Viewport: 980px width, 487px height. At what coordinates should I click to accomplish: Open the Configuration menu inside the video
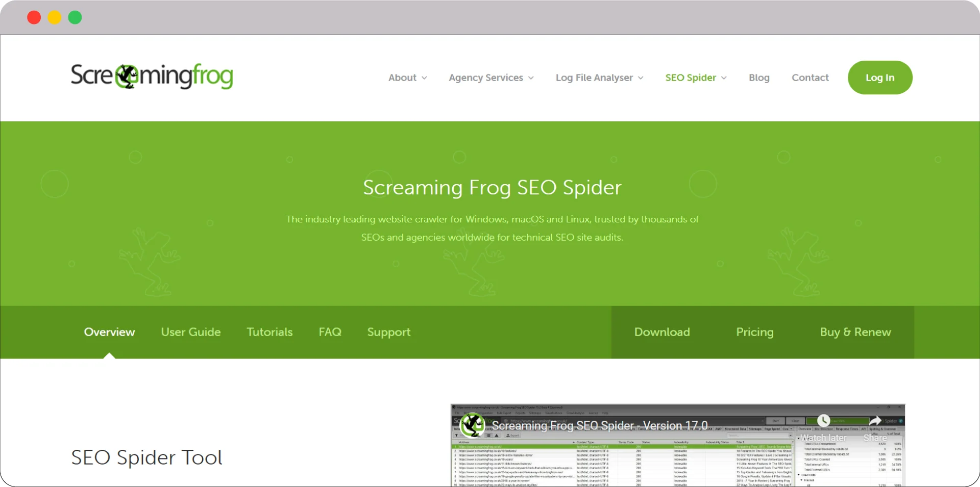484,413
